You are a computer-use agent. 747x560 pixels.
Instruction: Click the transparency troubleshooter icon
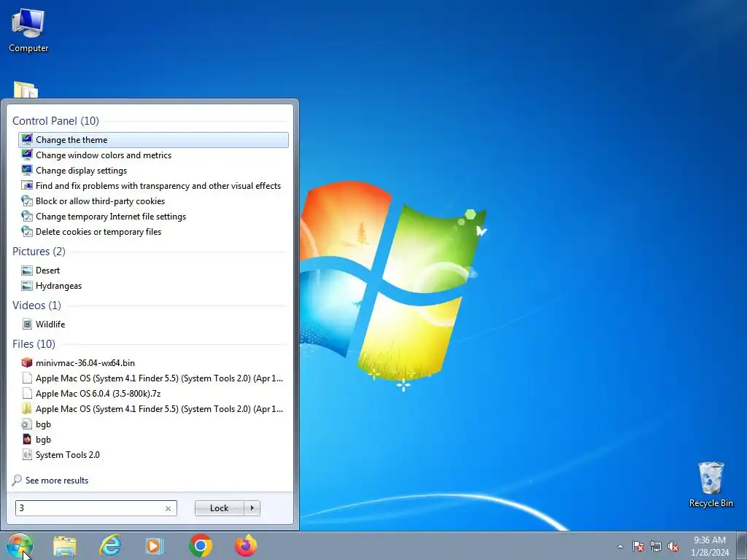coord(27,186)
